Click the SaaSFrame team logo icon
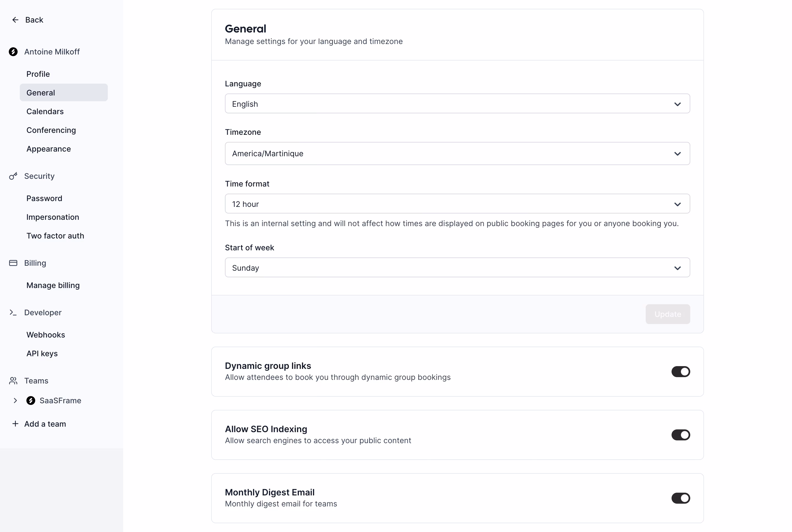The width and height of the screenshot is (792, 532). point(31,400)
